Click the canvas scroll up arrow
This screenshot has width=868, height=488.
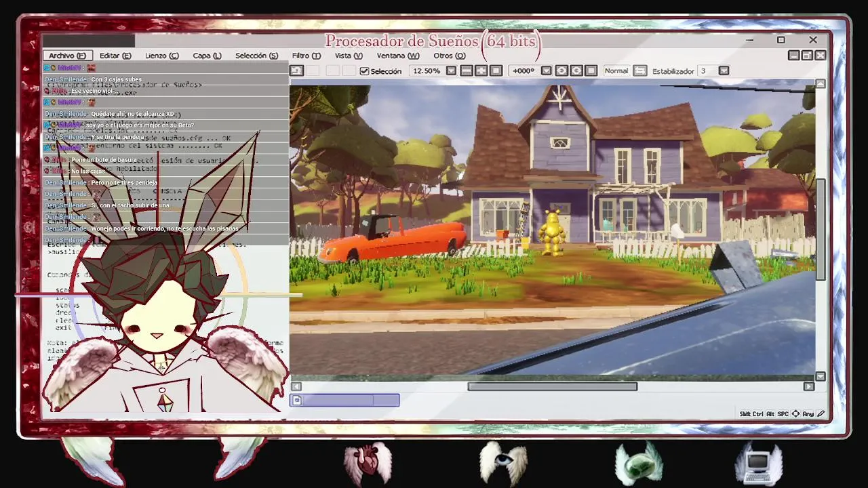tap(821, 83)
